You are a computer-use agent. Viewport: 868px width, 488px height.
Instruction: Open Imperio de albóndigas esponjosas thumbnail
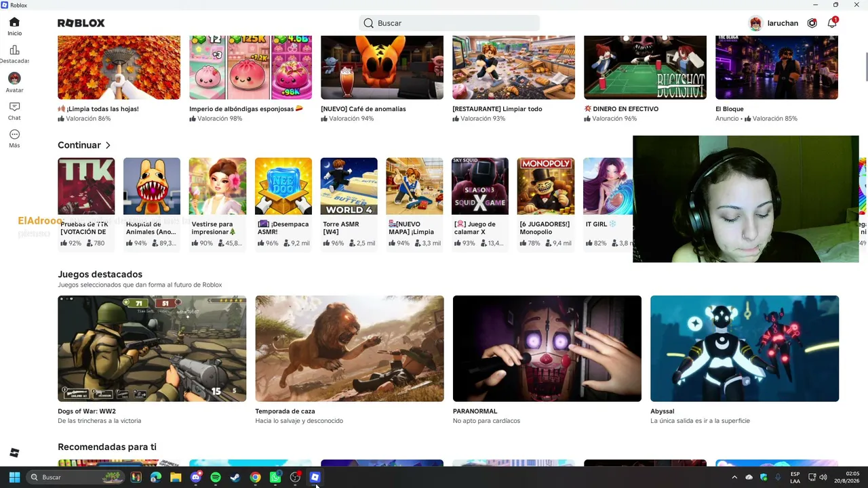coord(250,68)
